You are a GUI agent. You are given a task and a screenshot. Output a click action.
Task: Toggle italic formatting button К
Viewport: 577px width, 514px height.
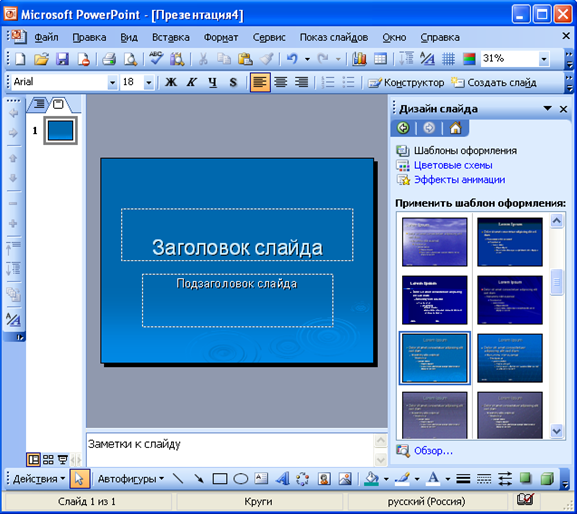[x=191, y=82]
